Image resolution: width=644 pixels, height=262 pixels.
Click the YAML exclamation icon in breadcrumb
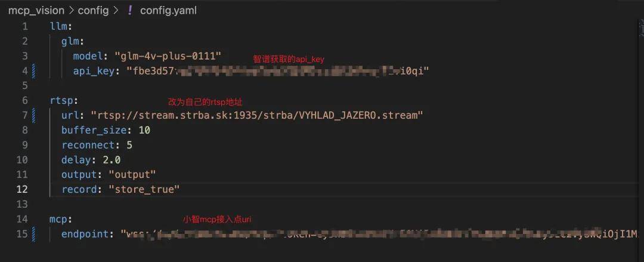pyautogui.click(x=130, y=11)
